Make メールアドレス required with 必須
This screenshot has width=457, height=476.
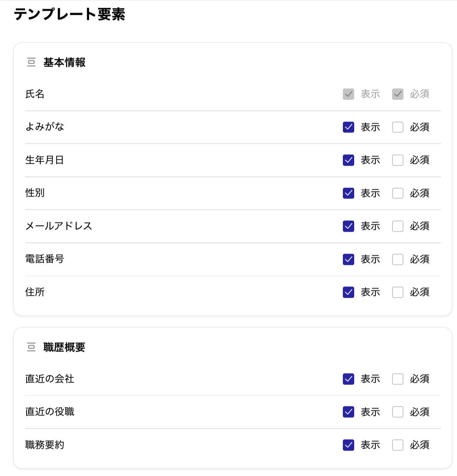click(398, 226)
